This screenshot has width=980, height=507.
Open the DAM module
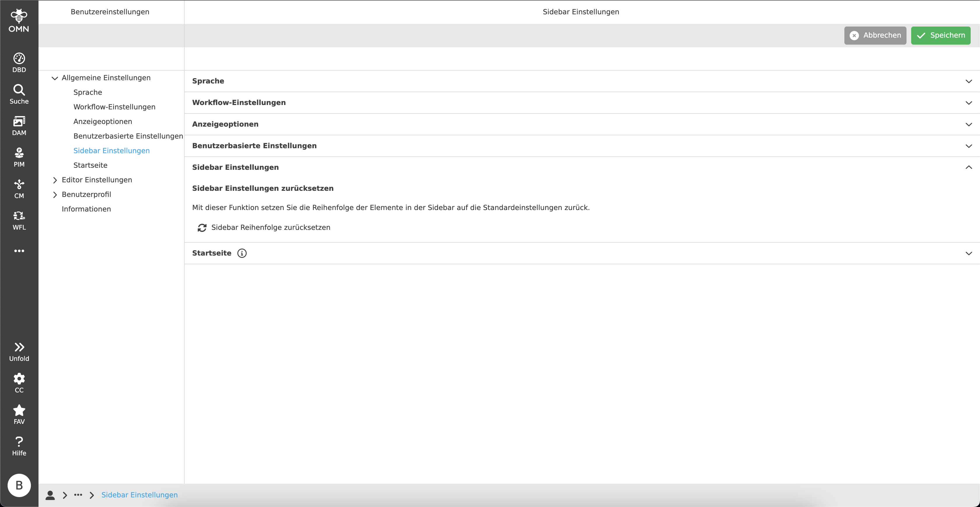pos(19,125)
